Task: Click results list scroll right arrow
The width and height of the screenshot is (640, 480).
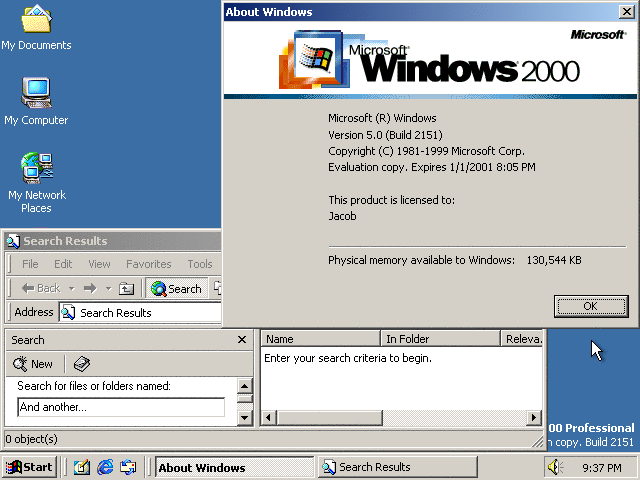Action: (x=534, y=418)
